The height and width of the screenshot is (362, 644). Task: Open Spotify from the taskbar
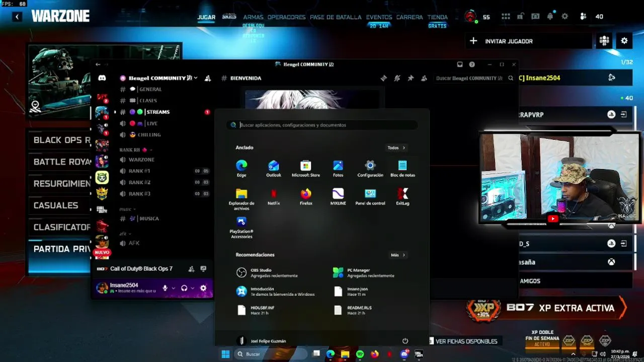(360, 354)
